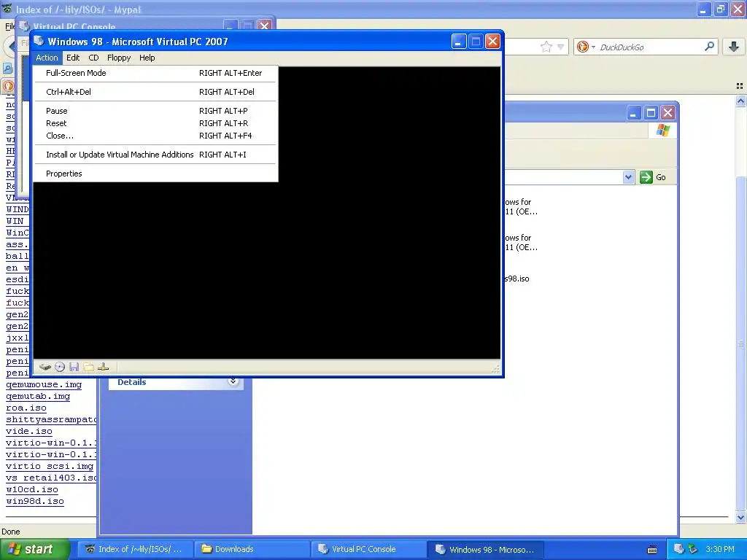Open the roa.iso link

click(x=26, y=408)
